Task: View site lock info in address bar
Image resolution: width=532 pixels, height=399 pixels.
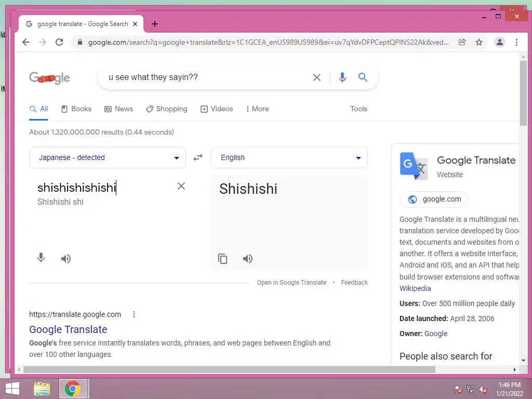Action: (80, 42)
